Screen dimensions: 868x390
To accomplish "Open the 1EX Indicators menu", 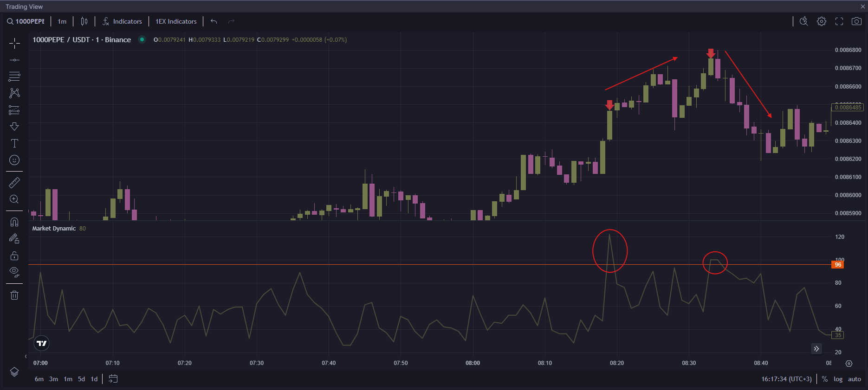I will click(x=176, y=21).
